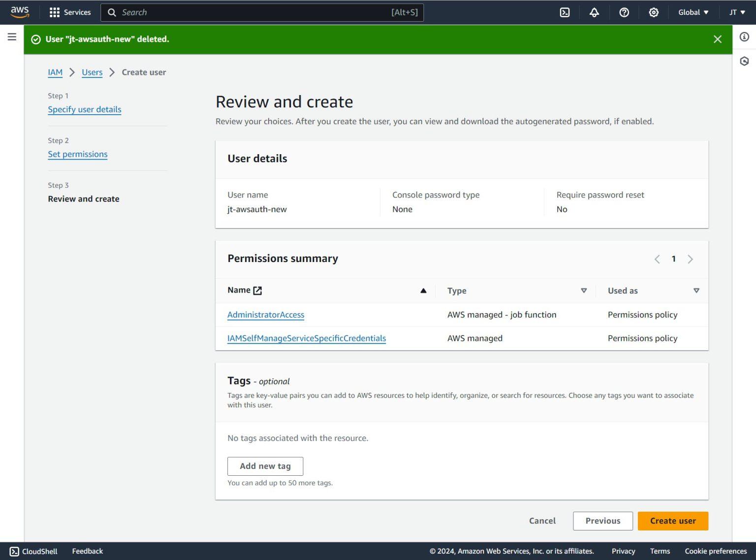The image size is (756, 560).
Task: Go to Set permissions step
Action: (77, 154)
